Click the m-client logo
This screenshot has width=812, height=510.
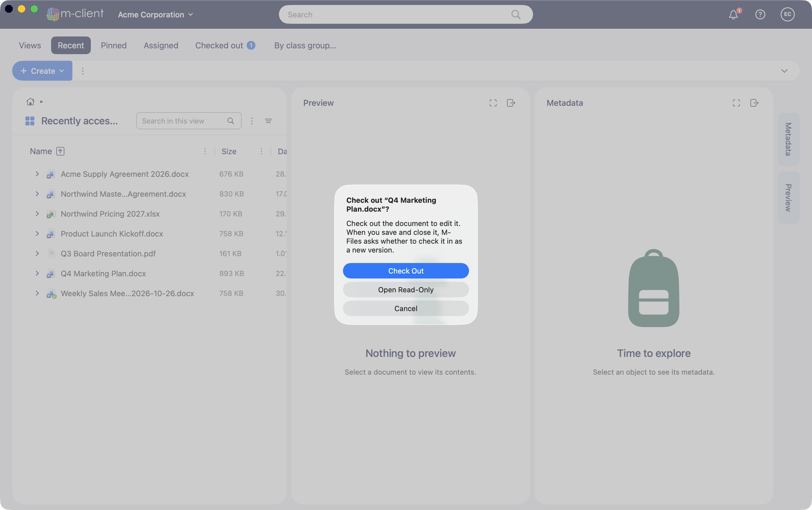[75, 14]
